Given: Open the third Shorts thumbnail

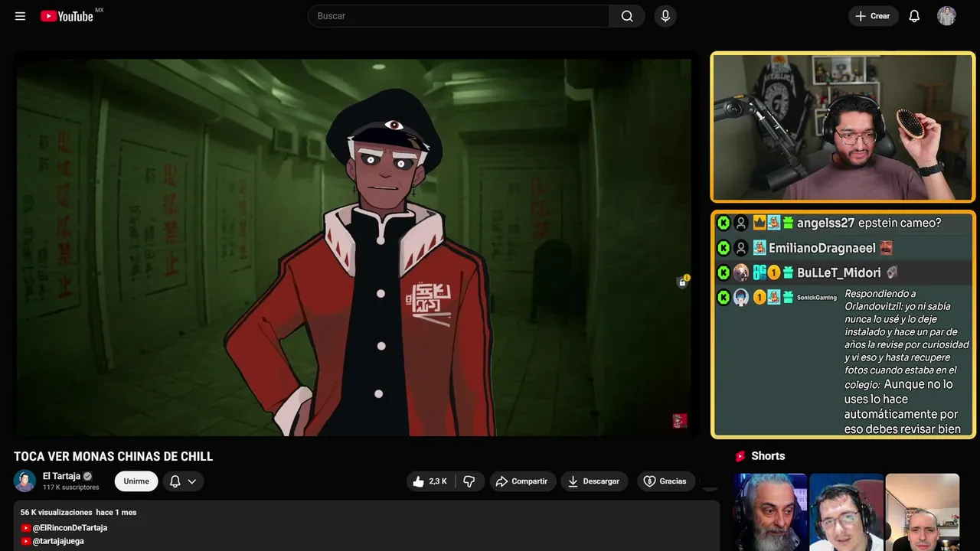Looking at the screenshot, I should pos(922,512).
